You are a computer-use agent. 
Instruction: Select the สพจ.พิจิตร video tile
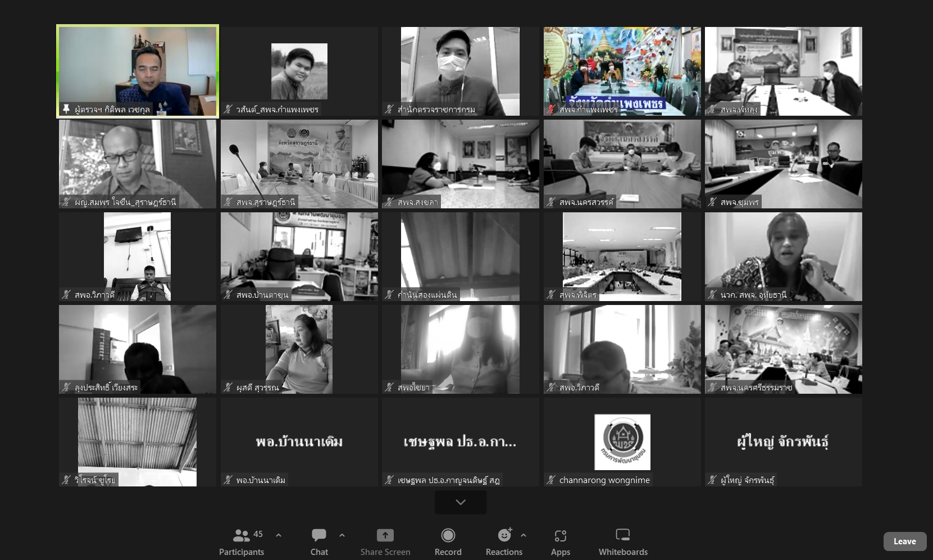(622, 257)
